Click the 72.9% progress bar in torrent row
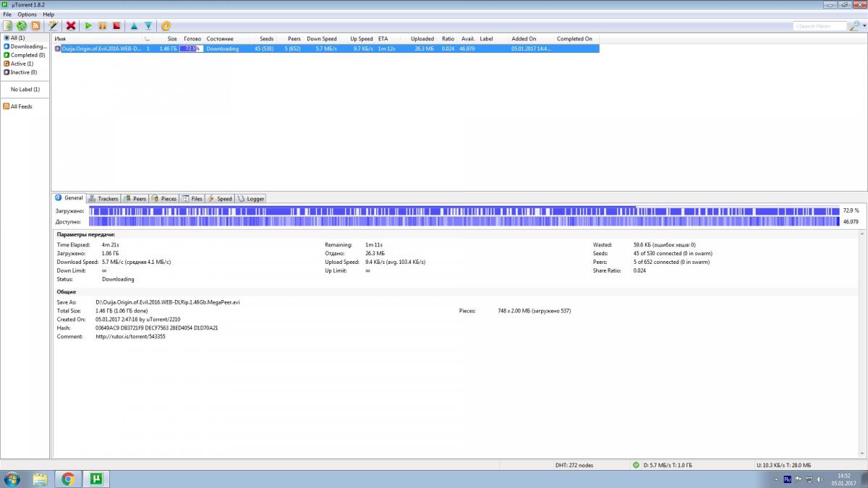This screenshot has width=868, height=488. [x=191, y=48]
